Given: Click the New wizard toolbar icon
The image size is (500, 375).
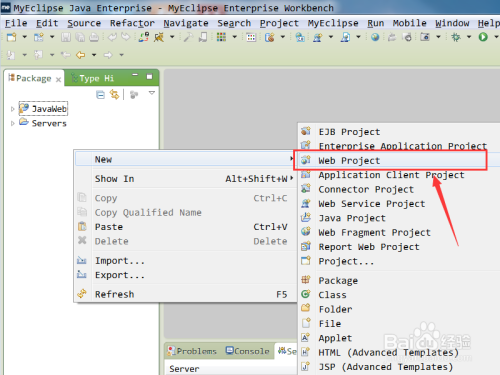Looking at the screenshot, I should click(12, 37).
